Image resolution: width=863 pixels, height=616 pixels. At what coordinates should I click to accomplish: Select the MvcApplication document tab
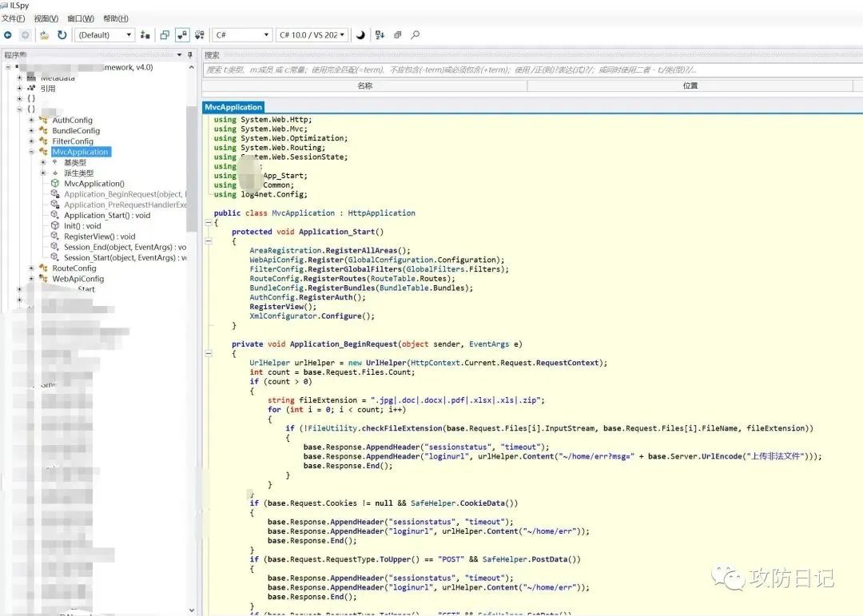point(233,107)
